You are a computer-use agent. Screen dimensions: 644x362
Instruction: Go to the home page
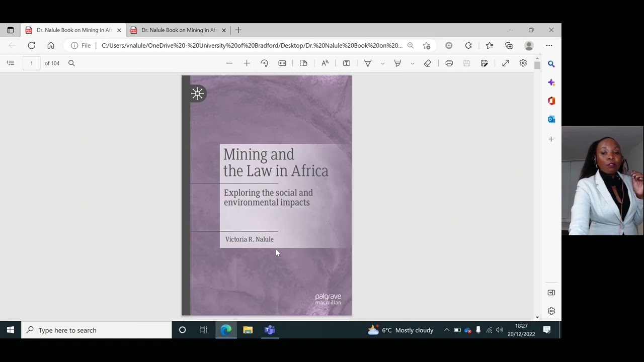tap(51, 45)
